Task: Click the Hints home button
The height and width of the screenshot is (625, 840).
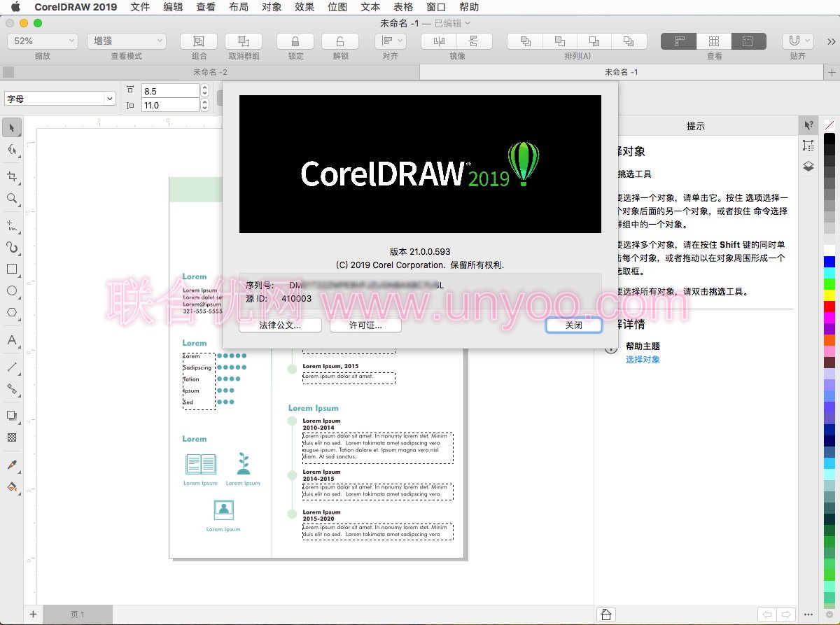Action: [606, 615]
